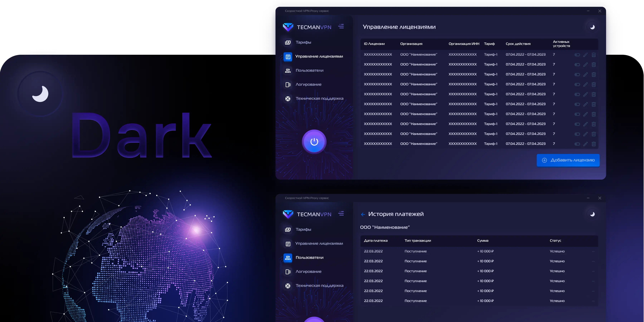Toggle the first license row switch
Image resolution: width=644 pixels, height=322 pixels.
pyautogui.click(x=577, y=55)
